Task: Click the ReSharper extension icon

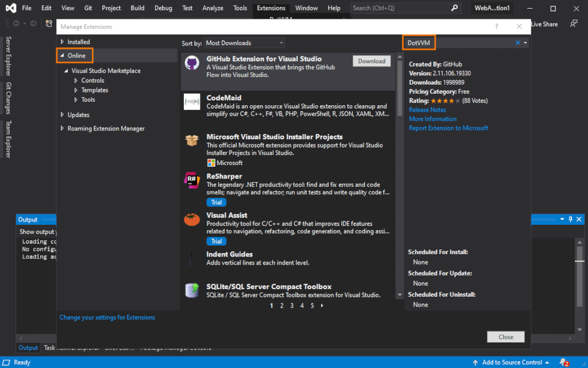Action: [x=192, y=180]
